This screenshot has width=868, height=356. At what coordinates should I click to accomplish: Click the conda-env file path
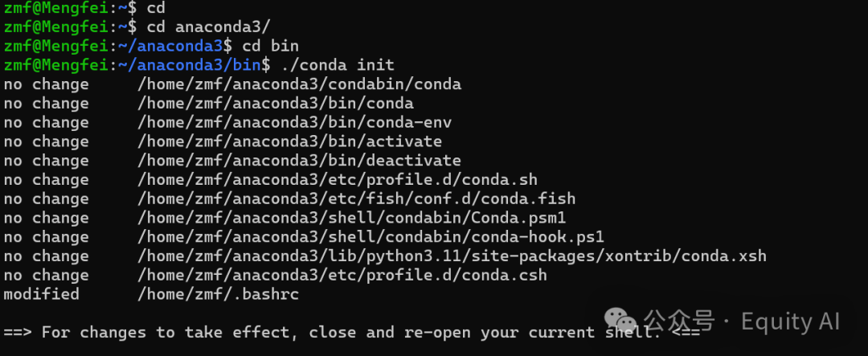point(294,122)
